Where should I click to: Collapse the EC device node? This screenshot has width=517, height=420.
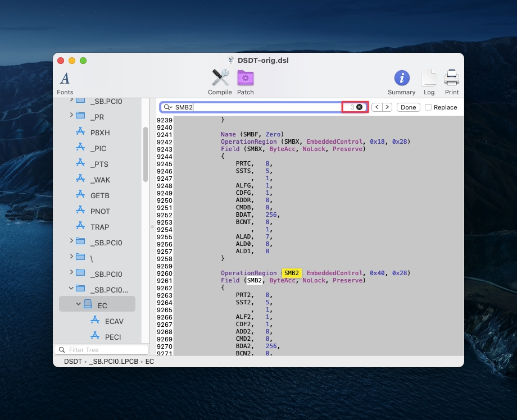point(79,304)
